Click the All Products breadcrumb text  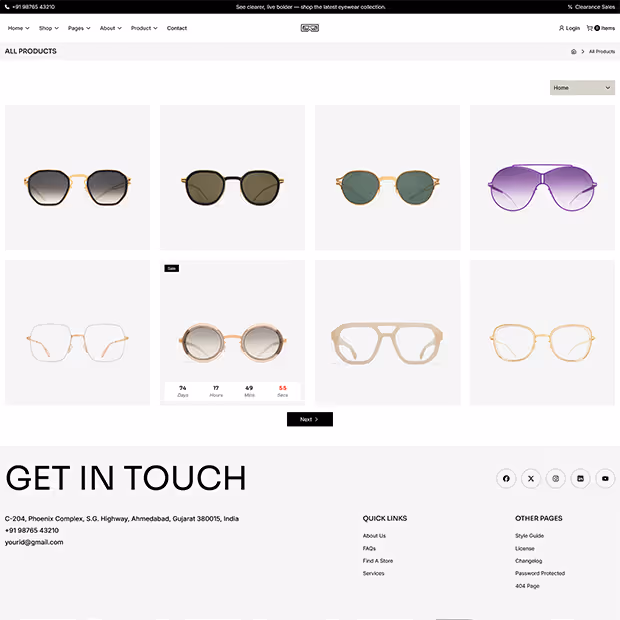click(602, 51)
